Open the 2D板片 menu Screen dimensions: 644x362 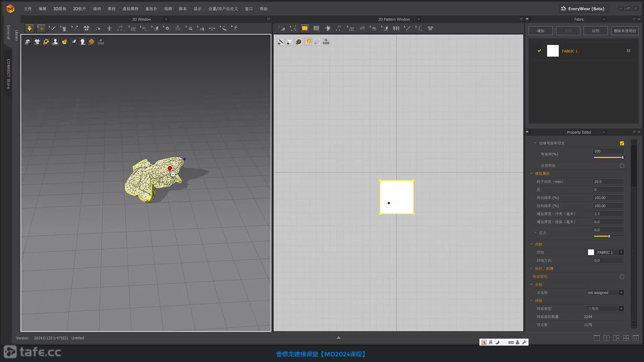[79, 9]
